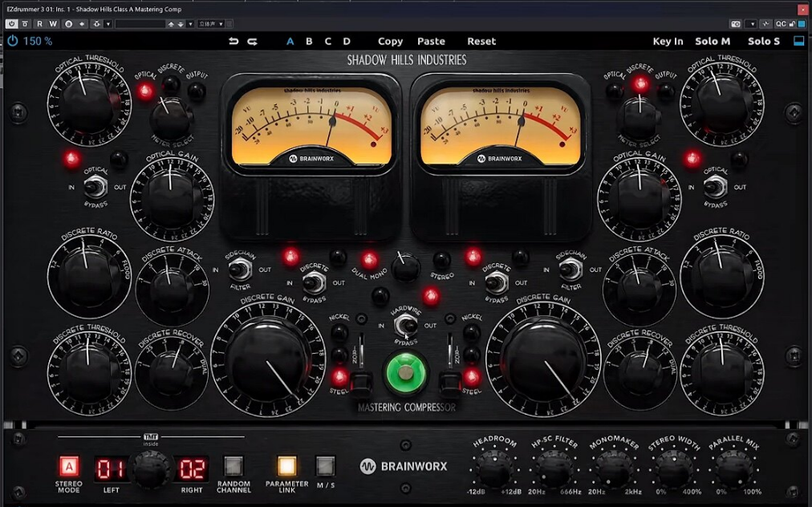Toggle the Parameter Link button
Screen dimensions: 812x507
[286, 466]
